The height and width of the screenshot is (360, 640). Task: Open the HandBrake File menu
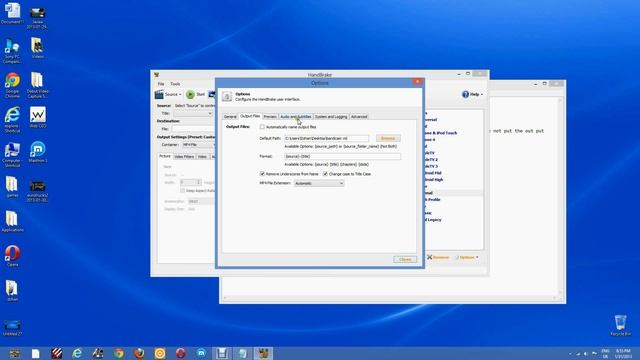click(x=161, y=84)
